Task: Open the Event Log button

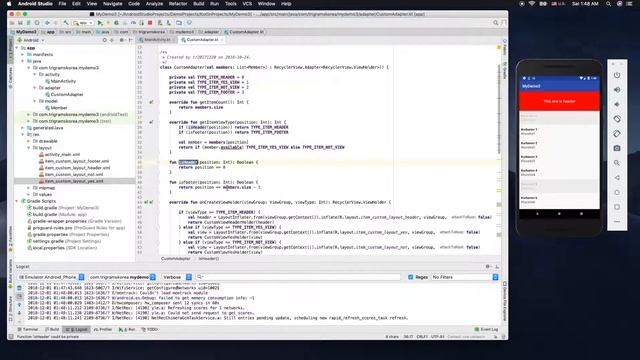Action: click(486, 329)
